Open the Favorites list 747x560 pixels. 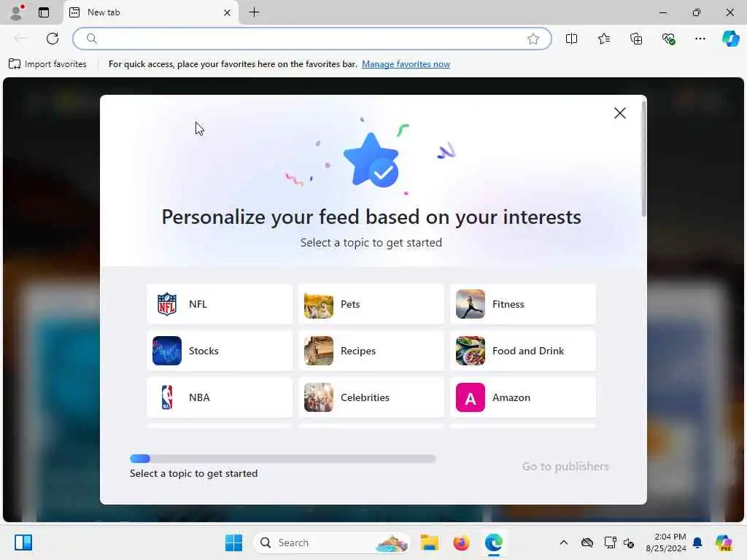point(603,39)
